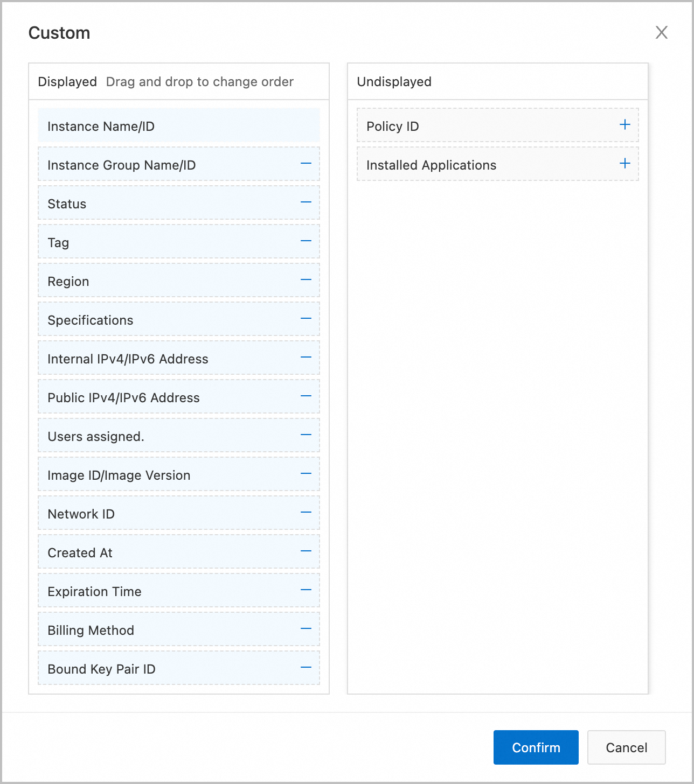This screenshot has height=784, width=694.
Task: Add Installed Applications with its plus icon
Action: coord(625,163)
